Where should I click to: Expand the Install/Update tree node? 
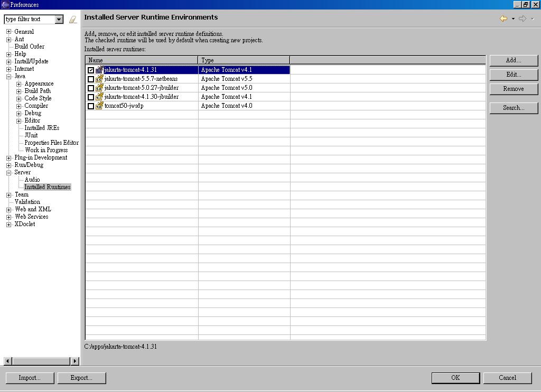click(x=8, y=62)
